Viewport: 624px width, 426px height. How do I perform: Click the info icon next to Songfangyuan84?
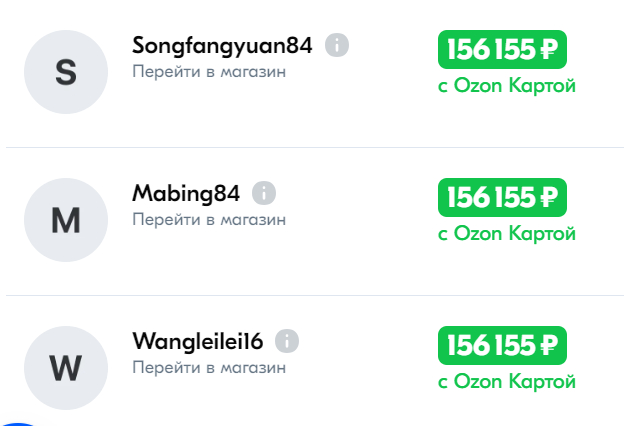click(337, 46)
